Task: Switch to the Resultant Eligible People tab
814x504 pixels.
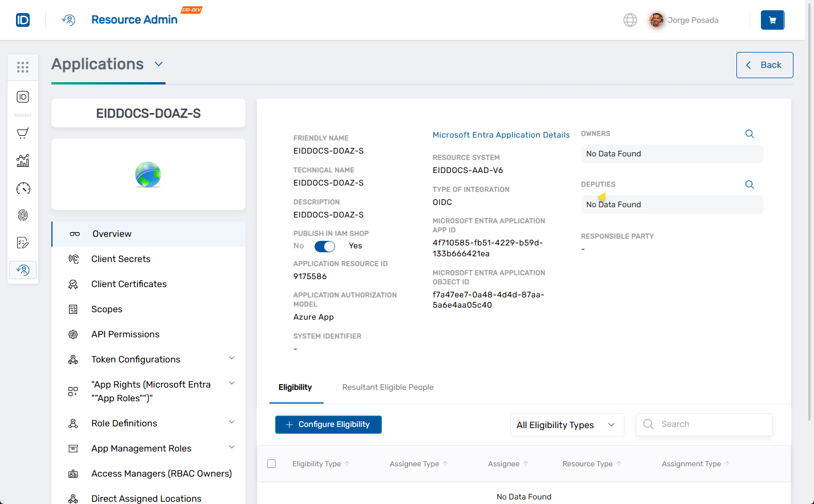Action: pos(388,387)
